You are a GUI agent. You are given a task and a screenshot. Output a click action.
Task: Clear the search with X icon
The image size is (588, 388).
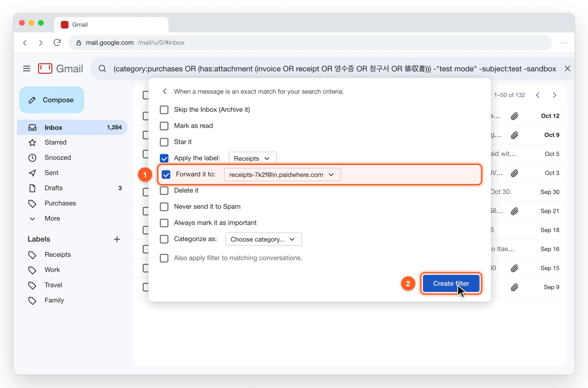coord(567,68)
